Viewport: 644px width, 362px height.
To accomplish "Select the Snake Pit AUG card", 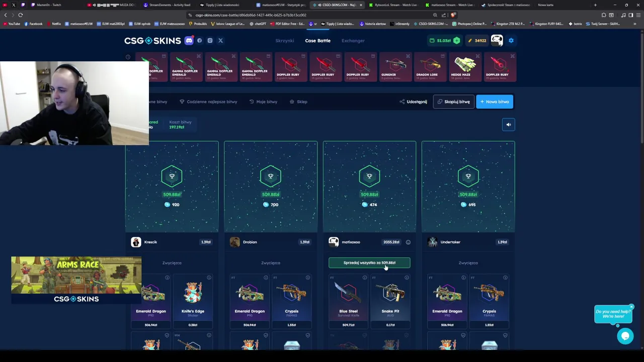I will [390, 302].
